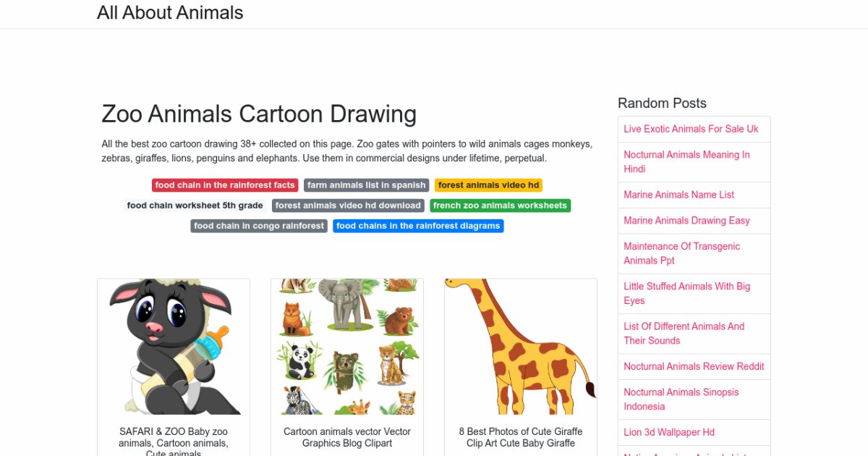Click the 'forest animals video hd download' tag
Image resolution: width=868 pixels, height=456 pixels.
pos(348,206)
